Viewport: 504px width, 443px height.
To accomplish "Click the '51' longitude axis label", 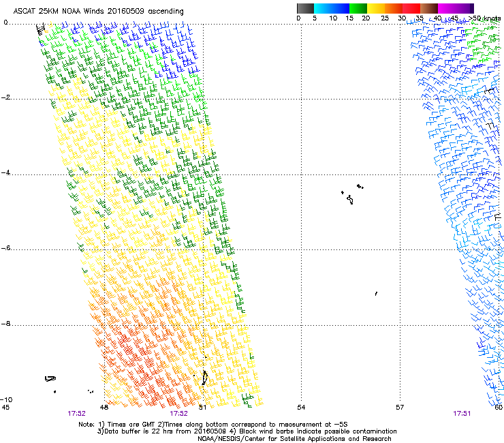I will click(202, 408).
